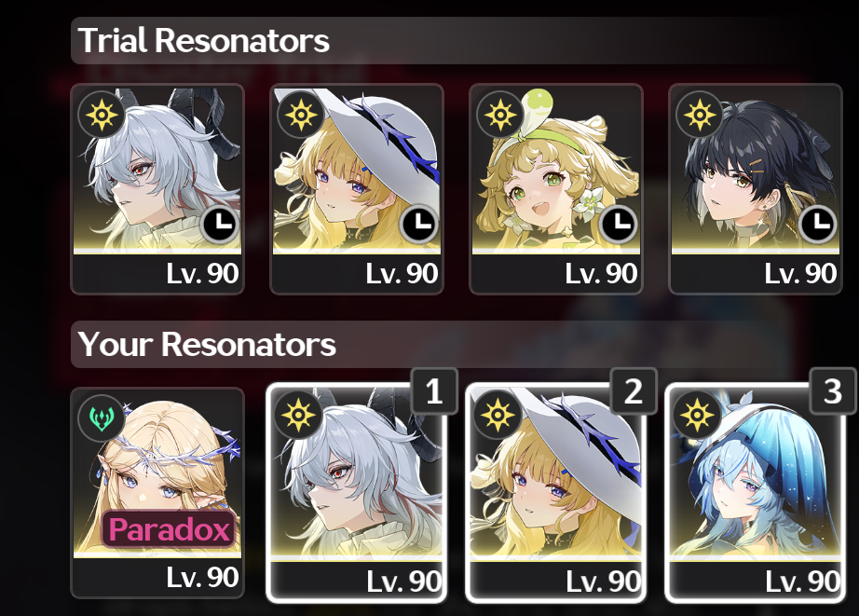Click clock icon on black-haired trial resonator
The width and height of the screenshot is (859, 616).
(818, 224)
